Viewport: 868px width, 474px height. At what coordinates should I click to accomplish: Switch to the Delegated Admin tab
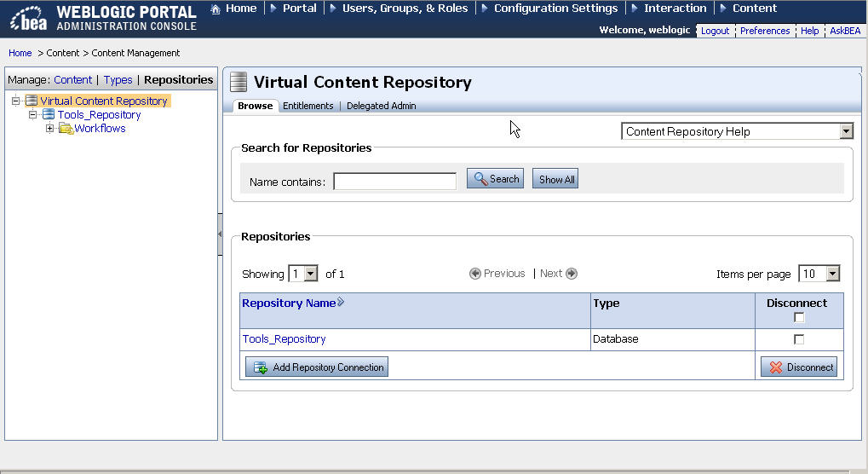[x=381, y=106]
